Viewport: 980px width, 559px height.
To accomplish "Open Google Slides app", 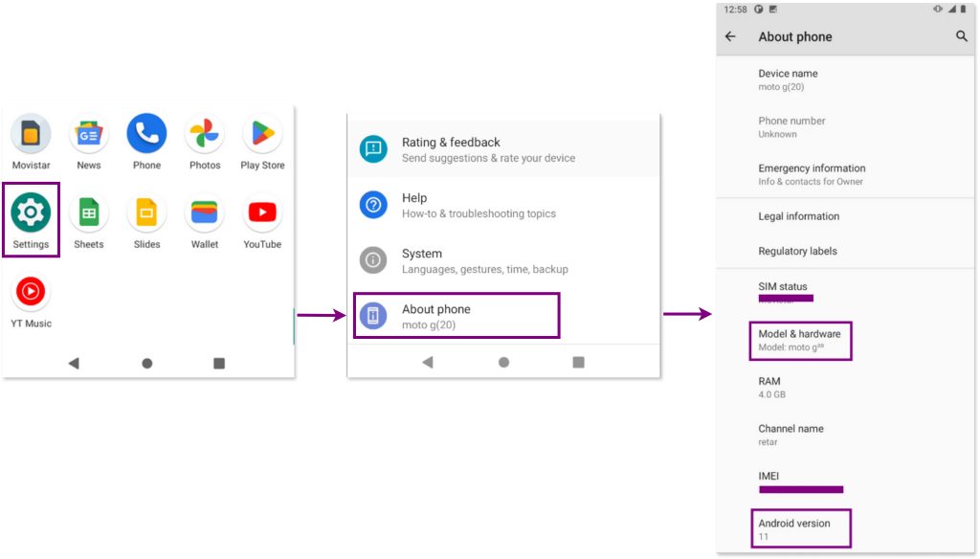I will [x=146, y=213].
